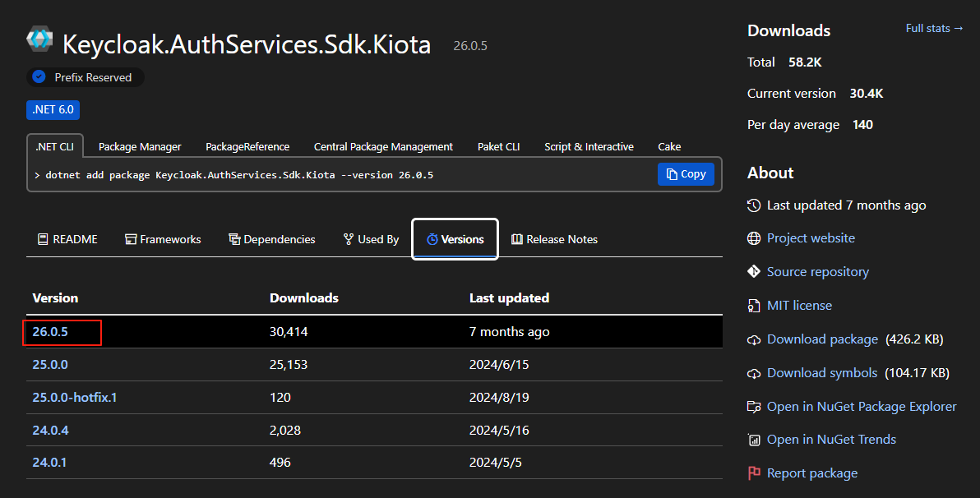This screenshot has height=498, width=980.
Task: Visit the Project website link
Action: tap(811, 238)
